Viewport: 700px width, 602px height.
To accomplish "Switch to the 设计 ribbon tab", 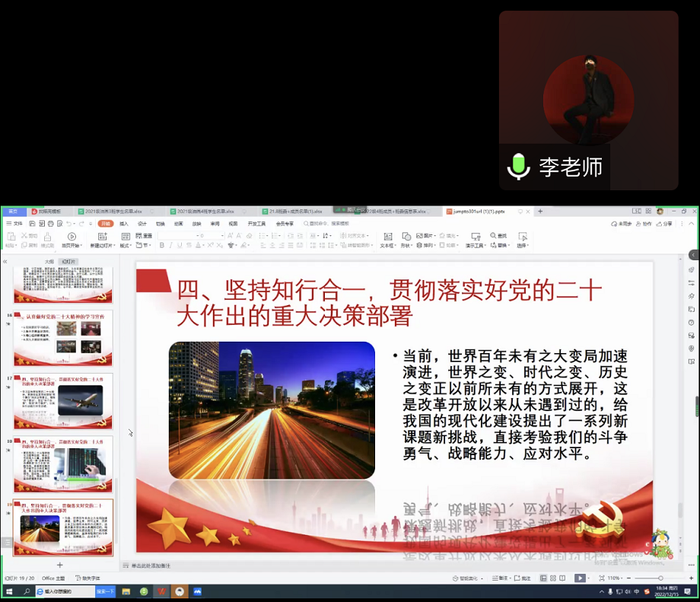I will coord(142,224).
